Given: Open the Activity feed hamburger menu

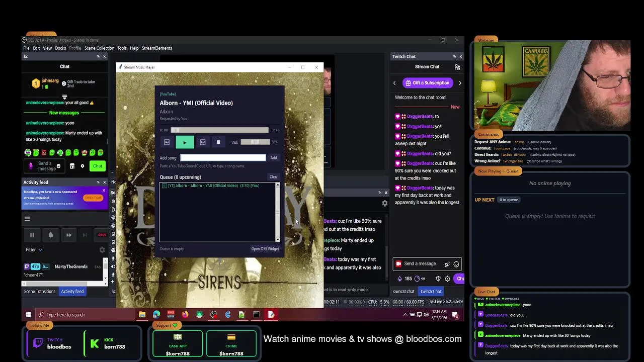Looking at the screenshot, I should coord(27,219).
